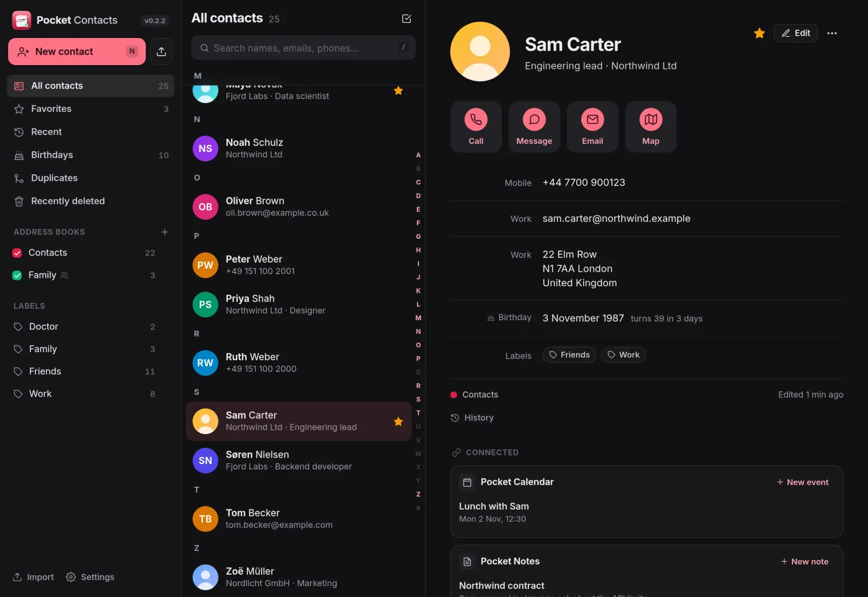Open Priya Shah contact
Screen dimensions: 868x597
[298, 304]
